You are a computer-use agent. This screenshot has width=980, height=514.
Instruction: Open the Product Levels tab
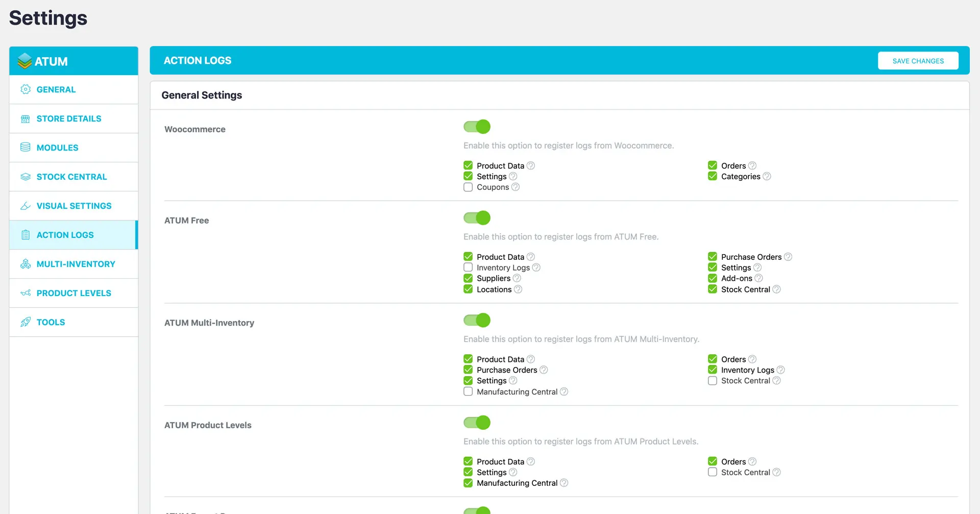(73, 293)
